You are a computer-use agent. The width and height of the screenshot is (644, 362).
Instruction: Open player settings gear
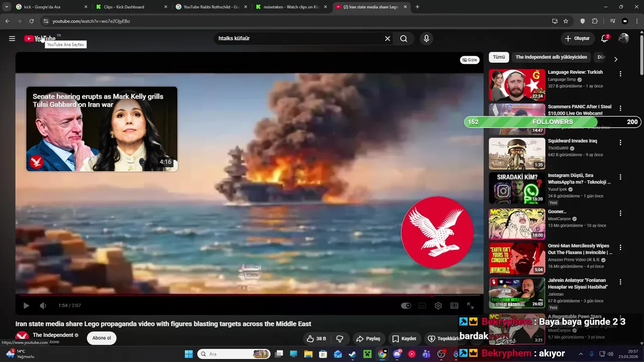point(438,306)
